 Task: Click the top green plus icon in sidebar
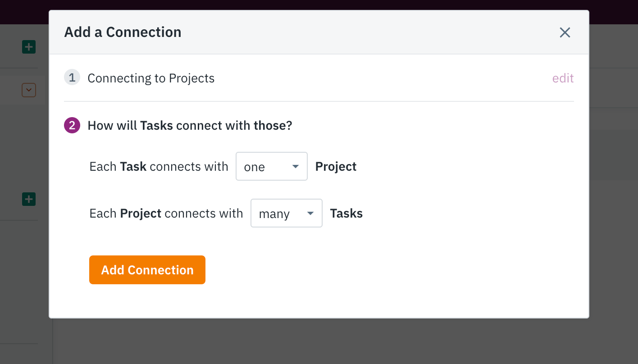(x=29, y=47)
